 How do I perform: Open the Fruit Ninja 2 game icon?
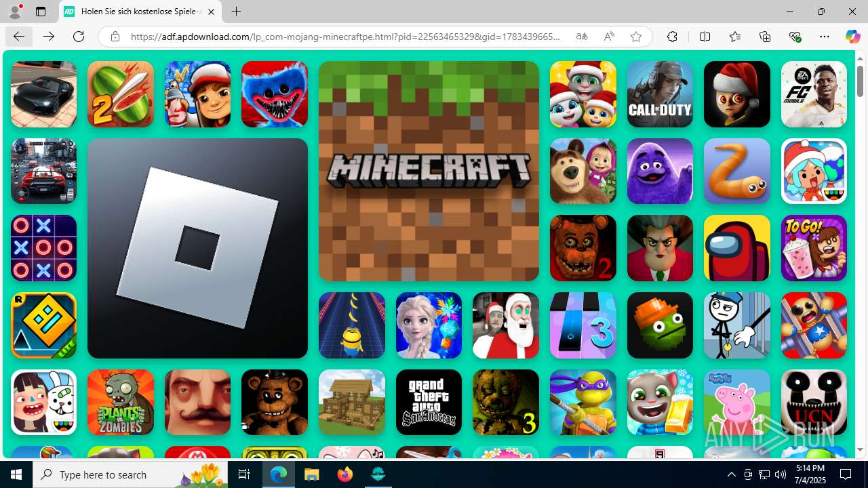point(121,94)
